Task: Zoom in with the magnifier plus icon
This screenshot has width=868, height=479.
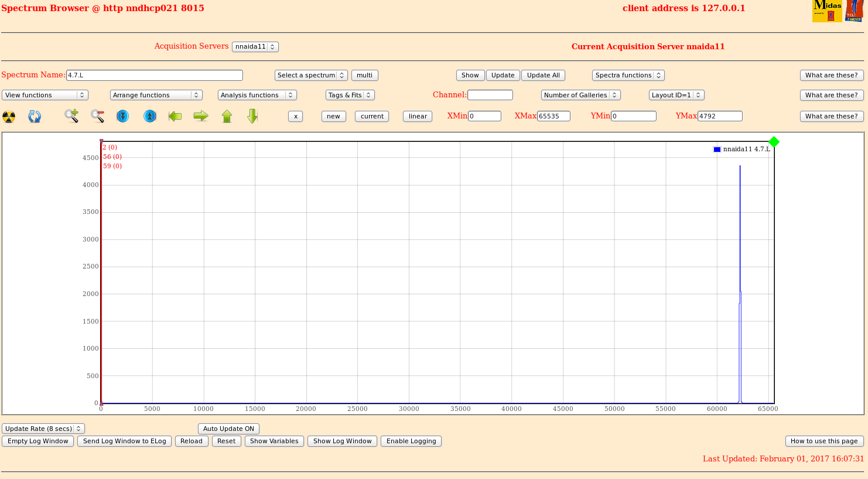Action: pyautogui.click(x=71, y=116)
